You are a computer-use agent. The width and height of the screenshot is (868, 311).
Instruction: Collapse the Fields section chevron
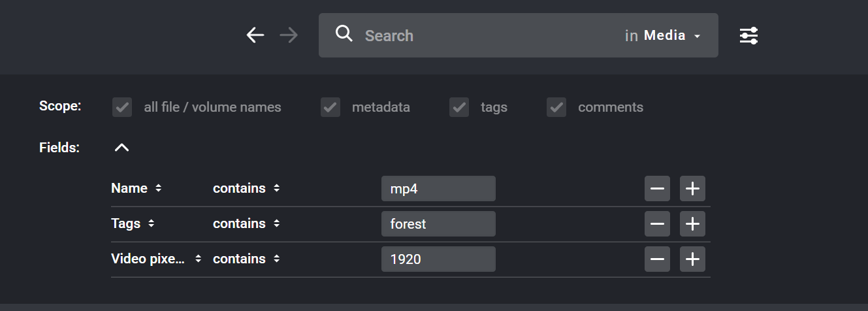(x=121, y=148)
